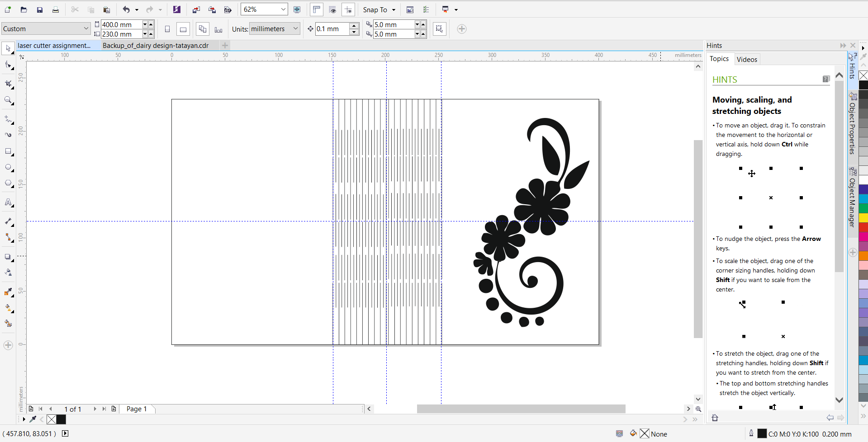This screenshot has height=442, width=868.
Task: Select the Page 1 tab
Action: pyautogui.click(x=137, y=409)
